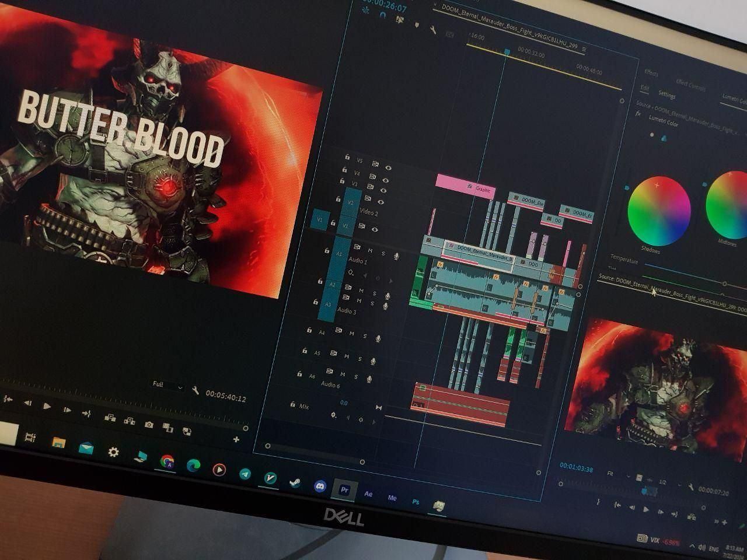Hide track V3 with its eye icon
747x560 pixels.
point(383,191)
